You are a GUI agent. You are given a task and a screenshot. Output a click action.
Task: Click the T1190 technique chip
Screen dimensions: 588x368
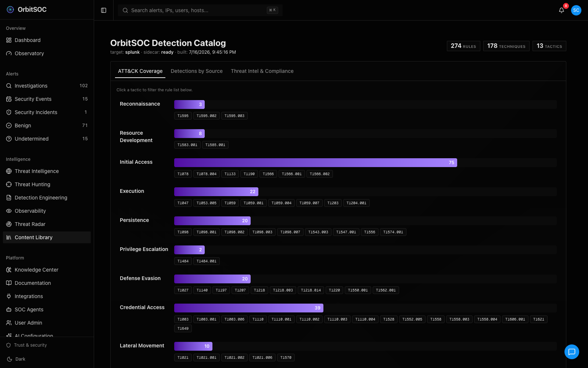click(x=249, y=174)
